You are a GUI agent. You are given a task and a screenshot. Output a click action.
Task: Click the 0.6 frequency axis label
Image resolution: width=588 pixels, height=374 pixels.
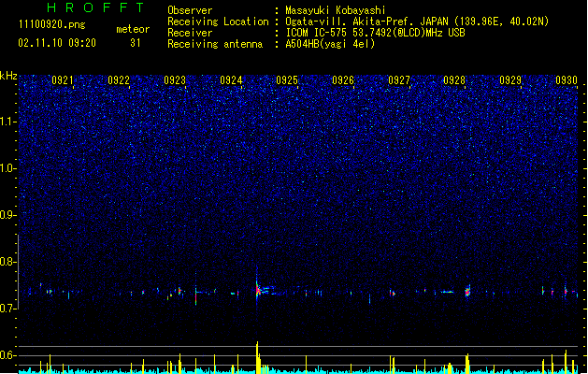pos(8,355)
